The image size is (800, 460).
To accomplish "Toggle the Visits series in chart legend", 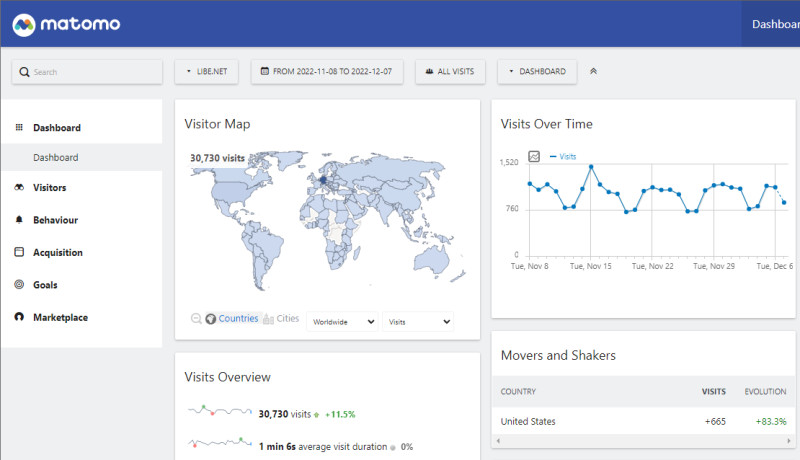I will pos(563,157).
